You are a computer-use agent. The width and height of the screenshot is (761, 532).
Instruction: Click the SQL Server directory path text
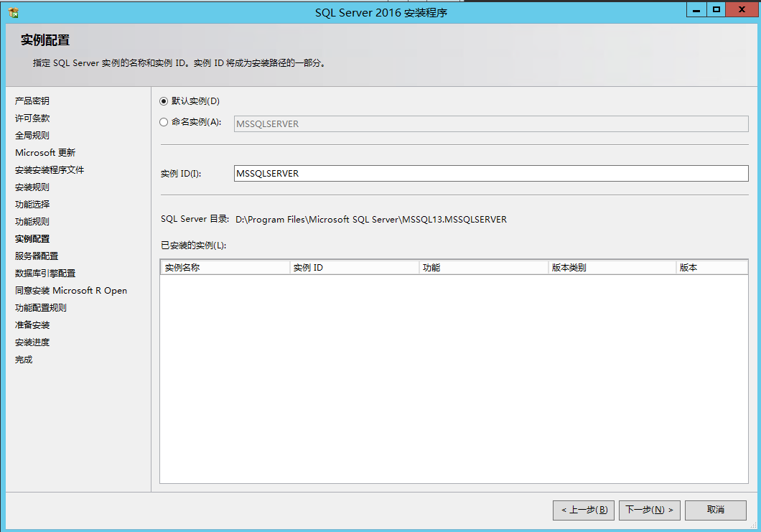click(x=370, y=220)
